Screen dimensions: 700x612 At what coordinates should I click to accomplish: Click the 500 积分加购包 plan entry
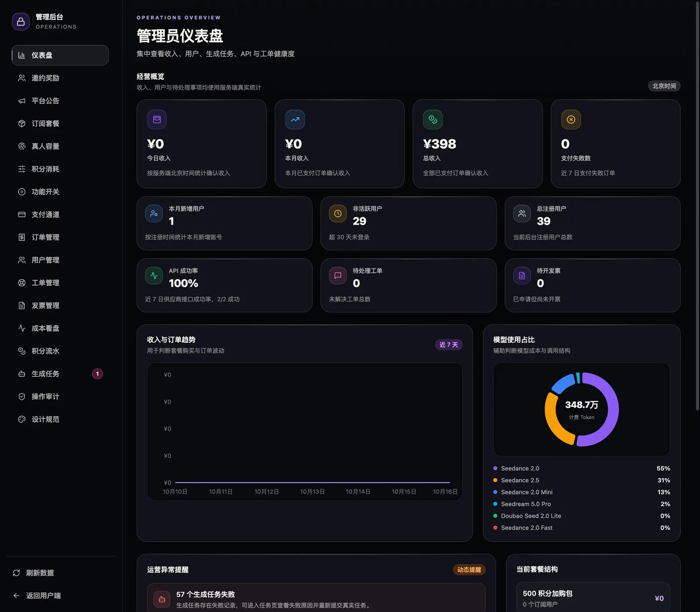click(593, 598)
